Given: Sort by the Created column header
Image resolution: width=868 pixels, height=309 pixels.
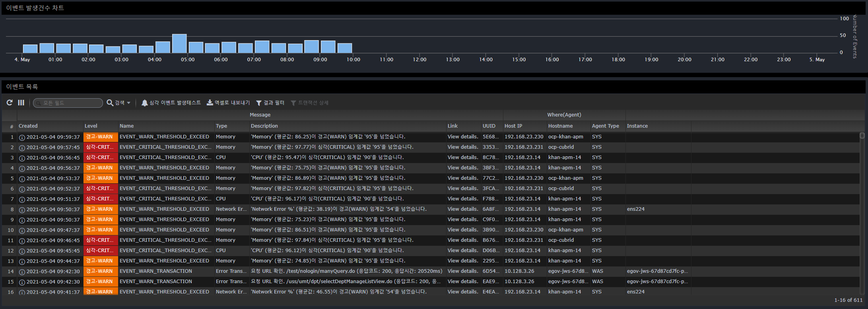Looking at the screenshot, I should click(28, 126).
